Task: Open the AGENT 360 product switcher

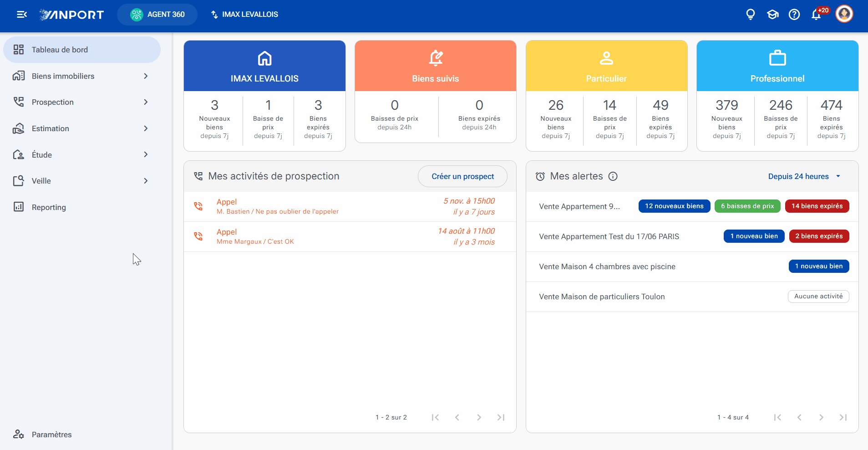Action: pyautogui.click(x=157, y=15)
